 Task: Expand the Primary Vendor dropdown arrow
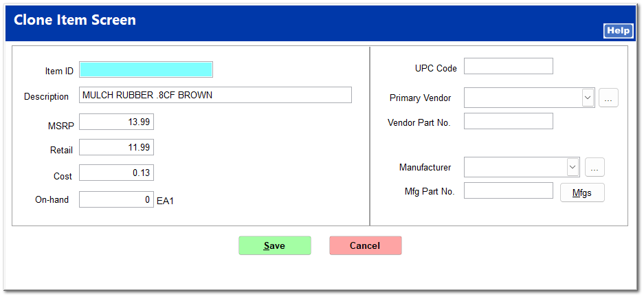click(588, 98)
